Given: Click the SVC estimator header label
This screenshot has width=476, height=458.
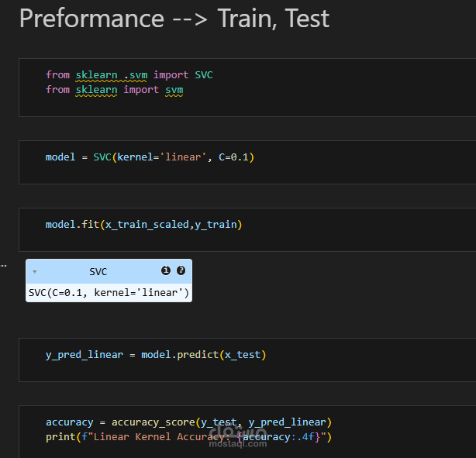Looking at the screenshot, I should point(98,272).
